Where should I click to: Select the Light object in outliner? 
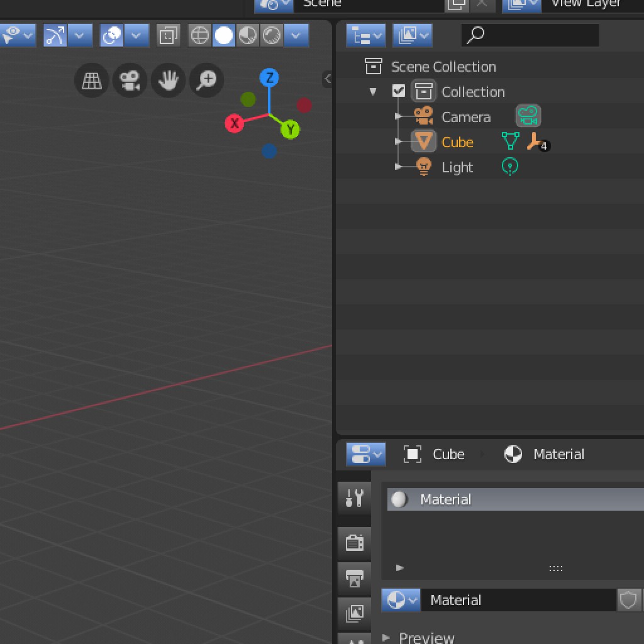coord(456,167)
